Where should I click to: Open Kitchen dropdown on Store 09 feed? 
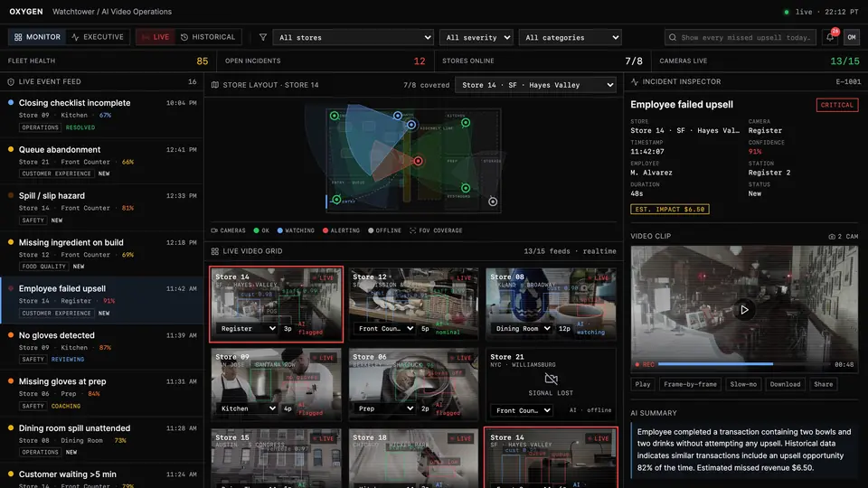click(246, 408)
